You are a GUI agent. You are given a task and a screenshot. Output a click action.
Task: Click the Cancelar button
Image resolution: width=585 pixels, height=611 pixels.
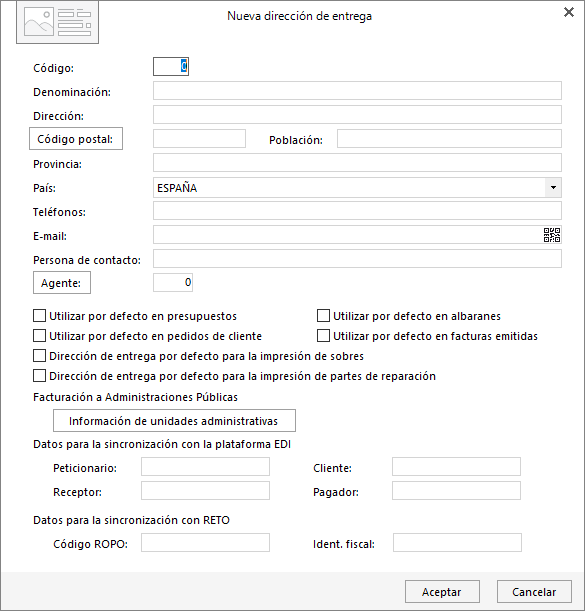tap(534, 592)
